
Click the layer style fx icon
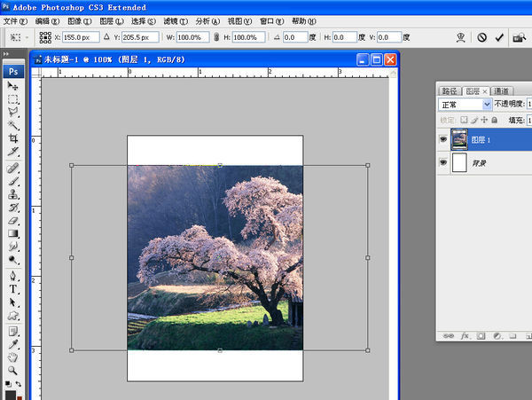pos(465,336)
